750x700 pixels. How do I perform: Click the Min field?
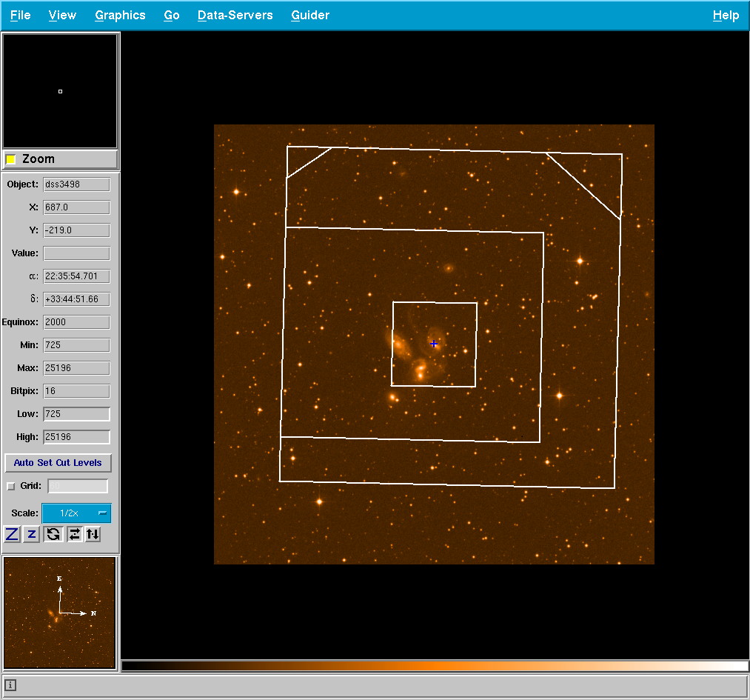coord(76,345)
